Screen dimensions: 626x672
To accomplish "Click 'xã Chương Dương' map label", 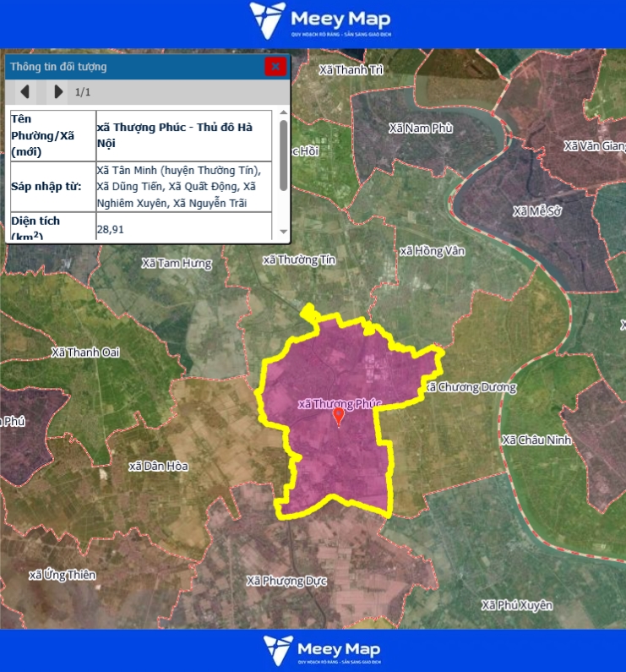I will [x=471, y=387].
